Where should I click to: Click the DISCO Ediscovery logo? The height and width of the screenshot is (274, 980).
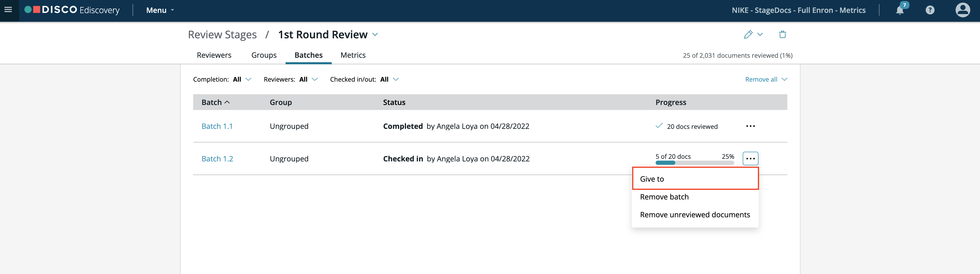(x=72, y=10)
